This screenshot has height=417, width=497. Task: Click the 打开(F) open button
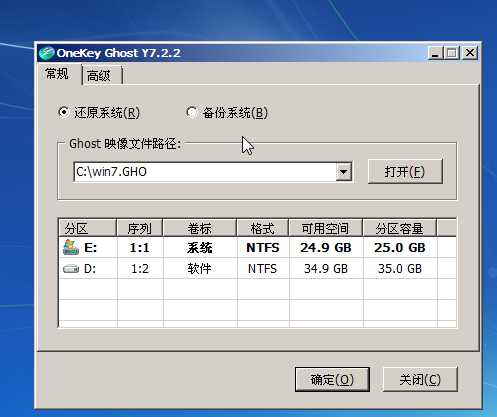click(405, 172)
